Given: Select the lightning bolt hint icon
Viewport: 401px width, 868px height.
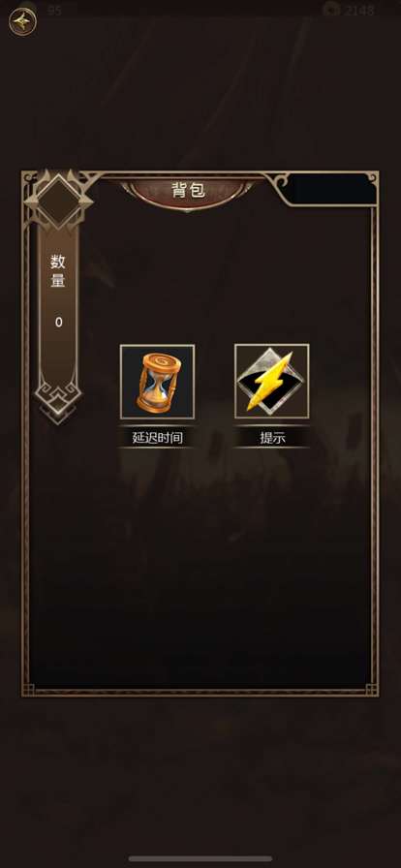Looking at the screenshot, I should [272, 381].
